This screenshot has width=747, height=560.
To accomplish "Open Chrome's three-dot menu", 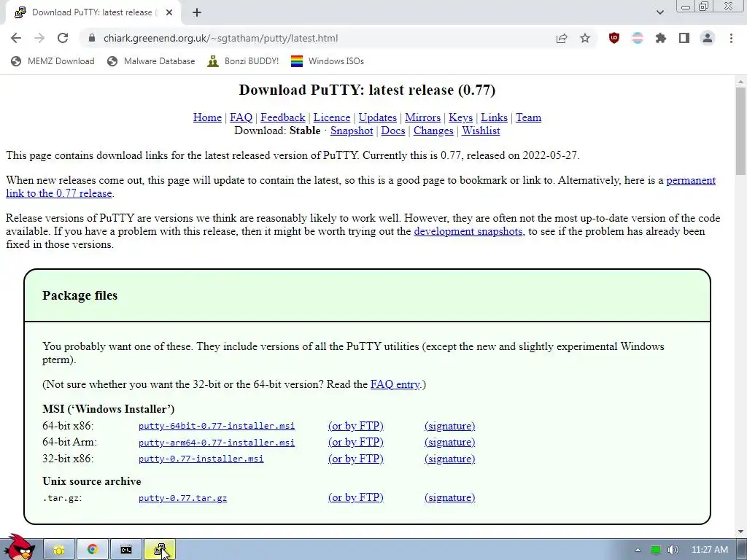I will point(731,38).
